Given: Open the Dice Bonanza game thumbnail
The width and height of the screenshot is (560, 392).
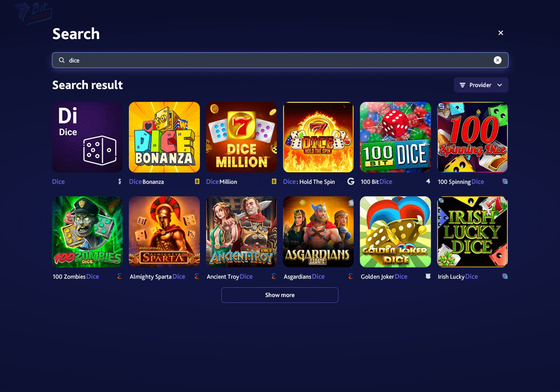Looking at the screenshot, I should (x=164, y=137).
